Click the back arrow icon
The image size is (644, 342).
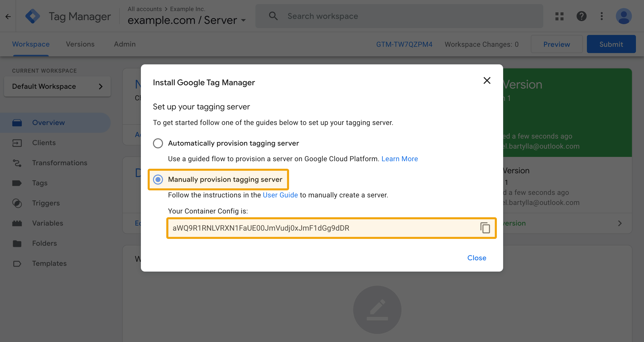(8, 17)
